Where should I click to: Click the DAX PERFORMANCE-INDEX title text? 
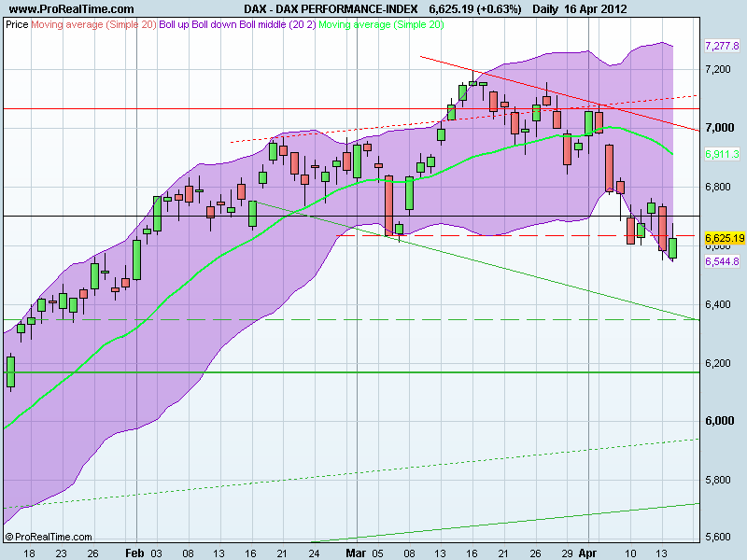346,9
